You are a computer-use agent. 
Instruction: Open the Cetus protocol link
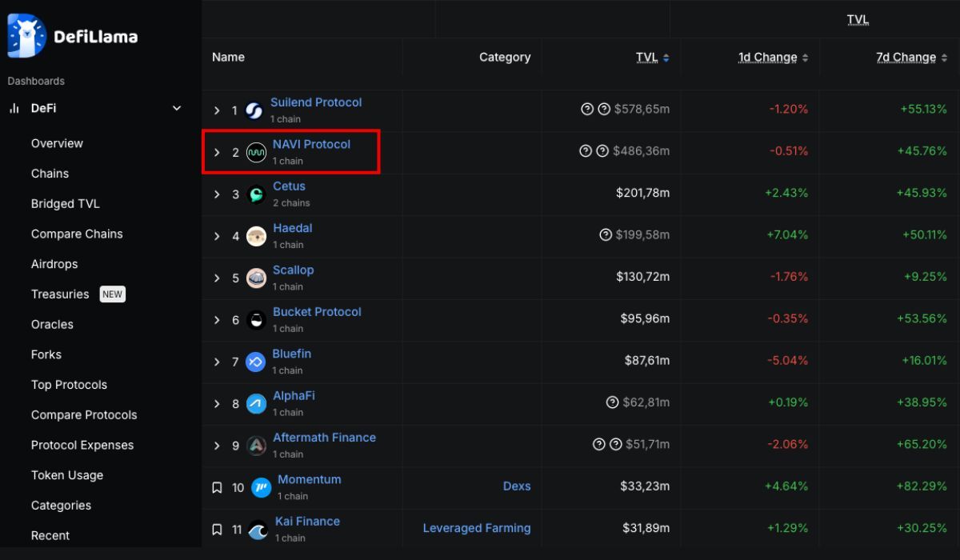pyautogui.click(x=289, y=186)
